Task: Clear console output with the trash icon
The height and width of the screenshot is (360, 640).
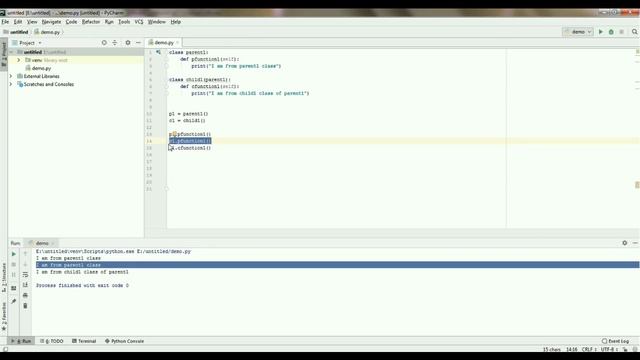Action: pyautogui.click(x=25, y=306)
